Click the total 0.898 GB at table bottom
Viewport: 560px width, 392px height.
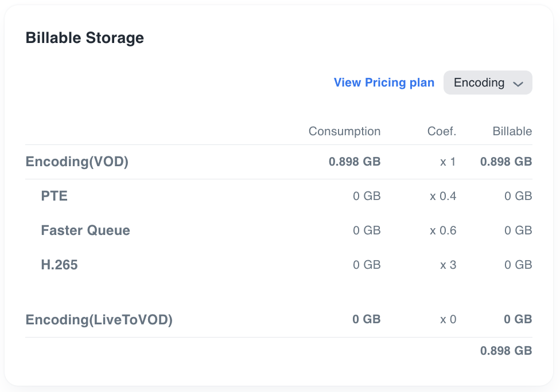pos(506,351)
